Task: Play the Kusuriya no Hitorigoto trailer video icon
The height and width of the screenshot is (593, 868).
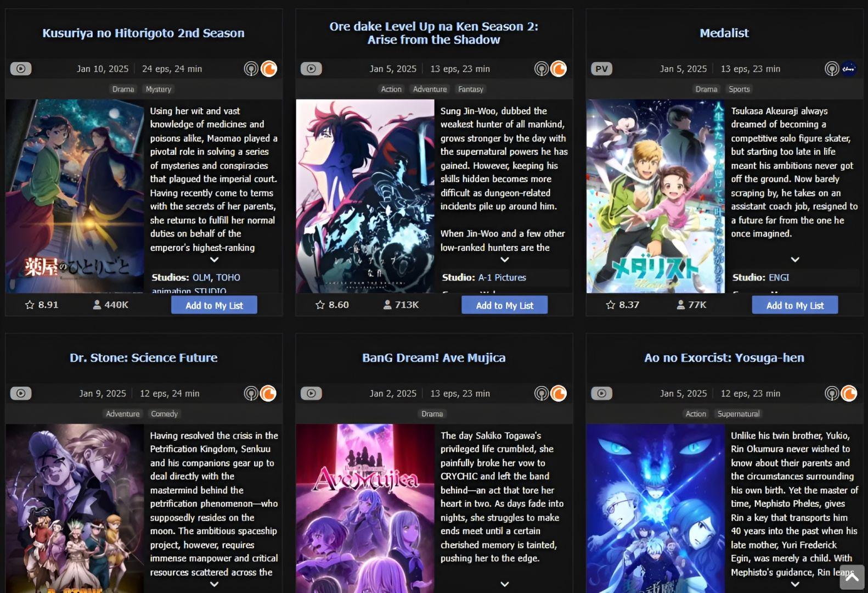Action: [21, 69]
